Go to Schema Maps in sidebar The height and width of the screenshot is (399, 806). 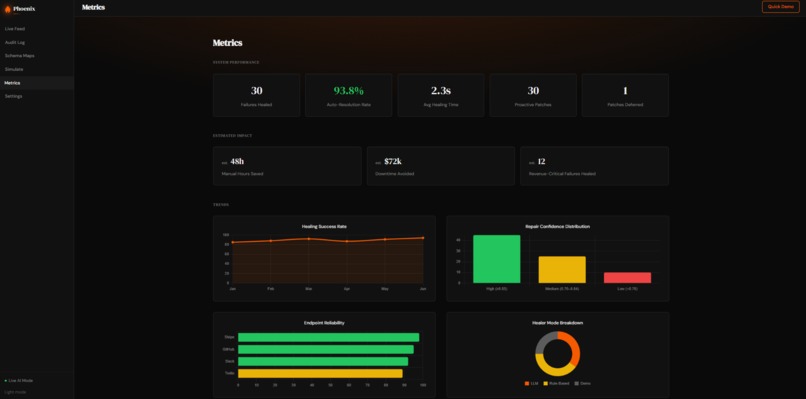point(20,56)
